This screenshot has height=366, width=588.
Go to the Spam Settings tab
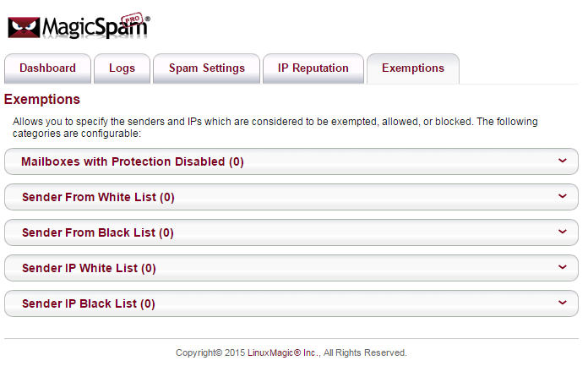pos(207,68)
